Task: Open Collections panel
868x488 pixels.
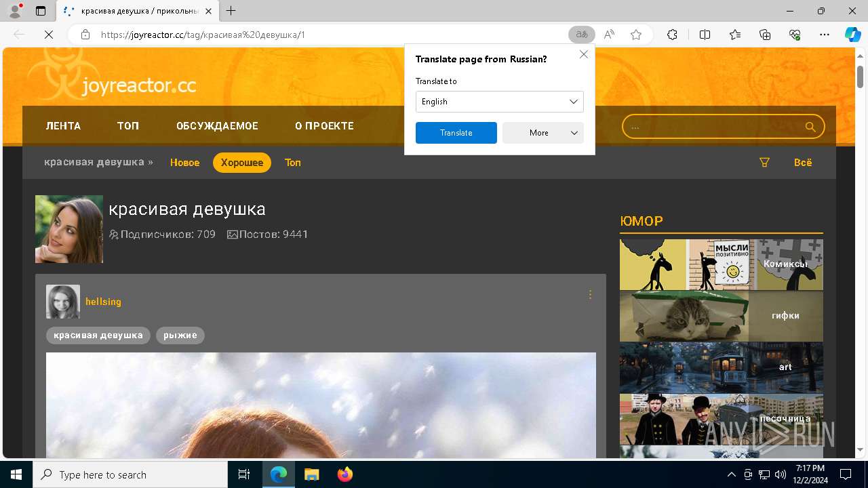Action: click(x=765, y=35)
